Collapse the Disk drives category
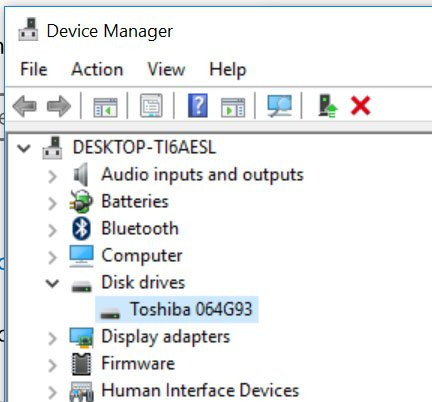This screenshot has width=432, height=402. (52, 283)
